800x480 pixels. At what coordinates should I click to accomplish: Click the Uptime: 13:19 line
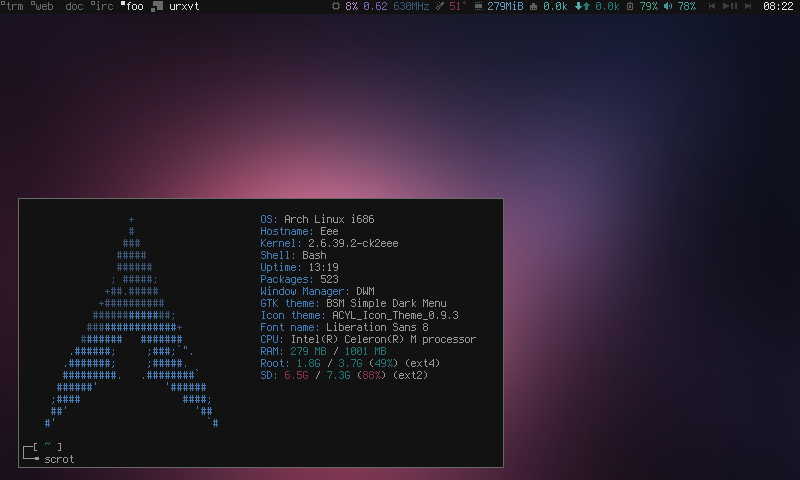pos(299,267)
